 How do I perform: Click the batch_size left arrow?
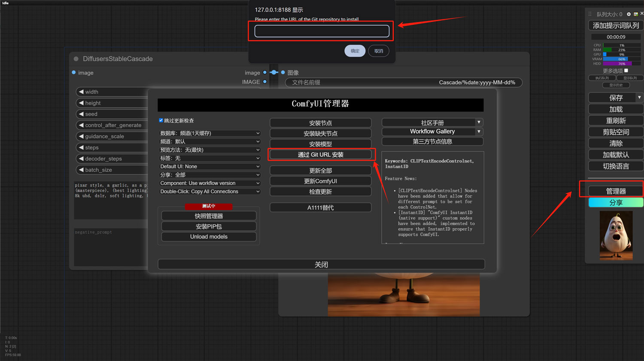[81, 170]
